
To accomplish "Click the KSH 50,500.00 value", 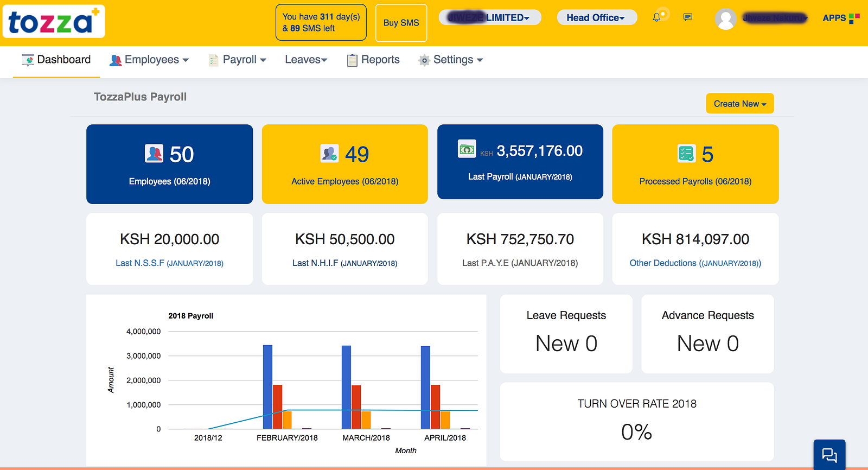I will click(x=345, y=239).
